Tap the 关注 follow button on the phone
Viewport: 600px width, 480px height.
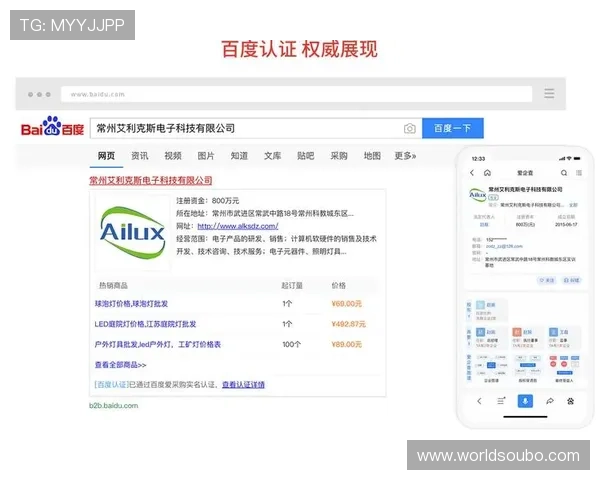pos(546,280)
